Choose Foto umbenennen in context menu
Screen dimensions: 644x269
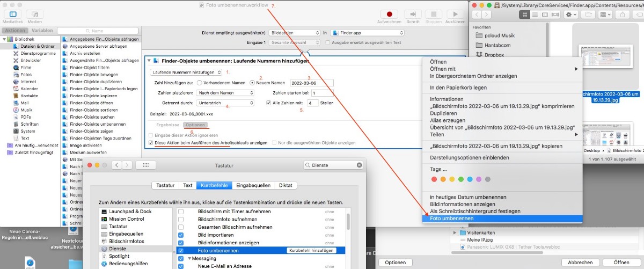coord(448,219)
